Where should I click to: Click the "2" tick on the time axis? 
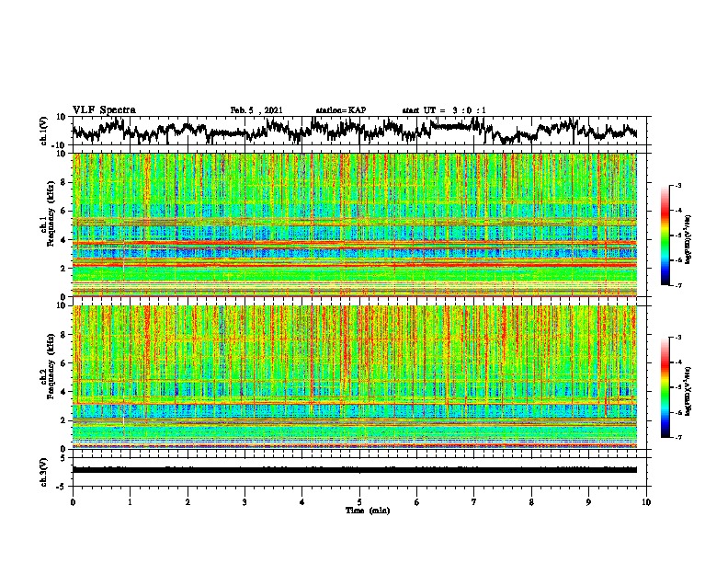coord(188,502)
